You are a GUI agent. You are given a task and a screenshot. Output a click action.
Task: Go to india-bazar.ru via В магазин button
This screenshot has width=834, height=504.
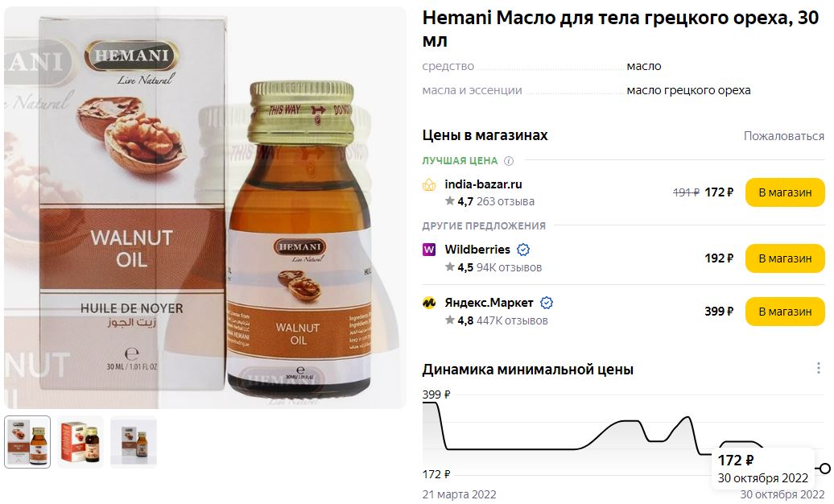tap(785, 192)
